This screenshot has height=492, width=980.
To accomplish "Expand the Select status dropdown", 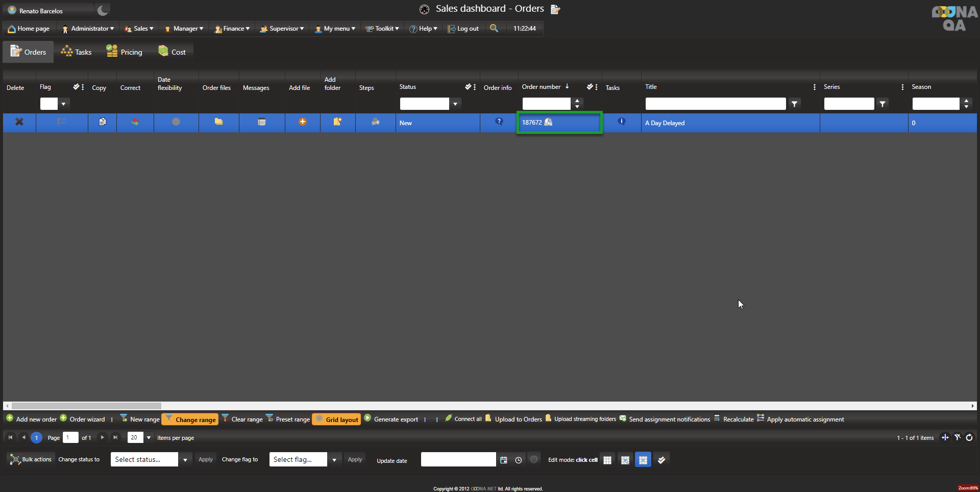I will point(185,460).
